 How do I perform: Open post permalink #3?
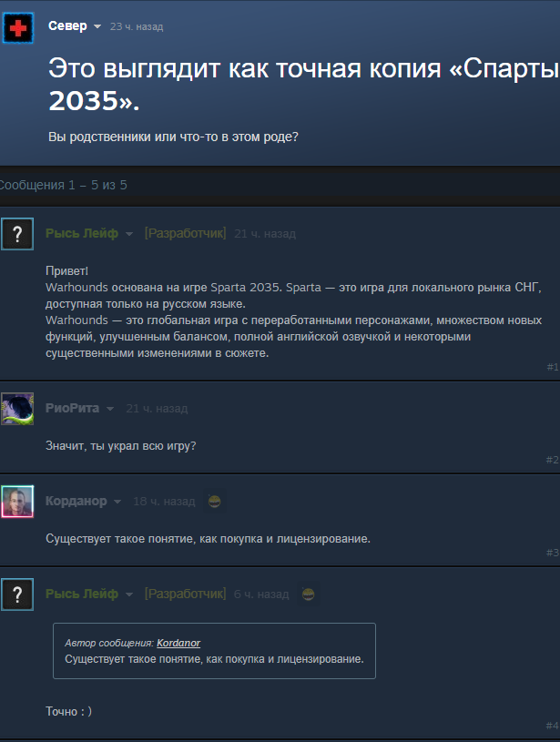point(553,553)
